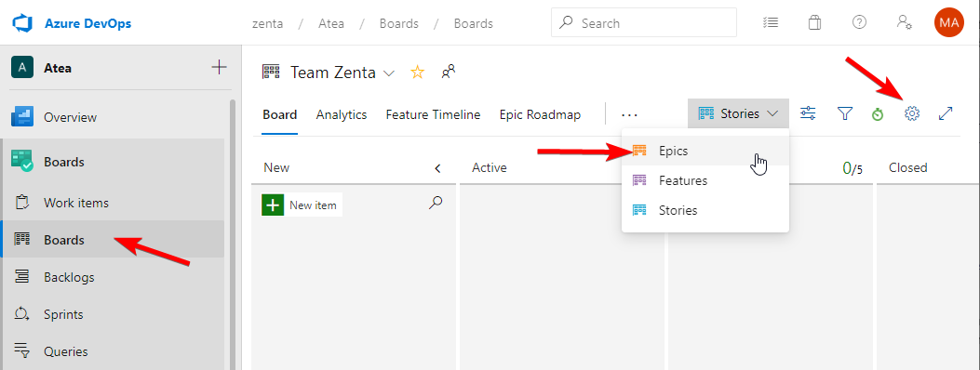Click the plus icon next to Atea
Viewport: 980px width, 370px height.
coord(219,67)
